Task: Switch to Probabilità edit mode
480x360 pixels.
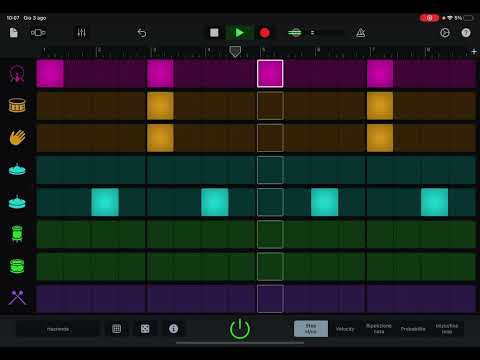Action: point(413,329)
